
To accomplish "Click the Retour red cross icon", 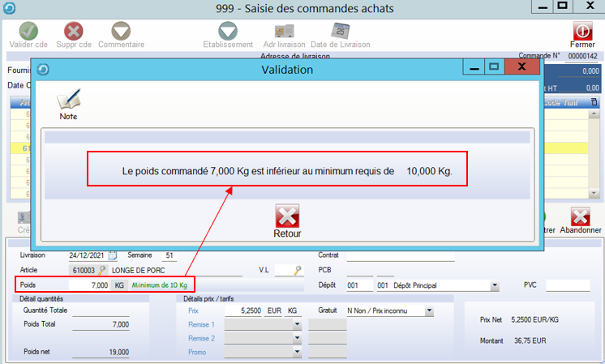I will click(287, 216).
